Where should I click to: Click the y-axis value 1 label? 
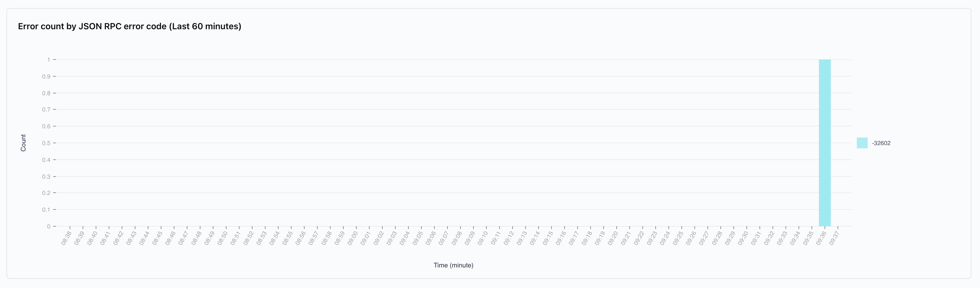click(49, 60)
